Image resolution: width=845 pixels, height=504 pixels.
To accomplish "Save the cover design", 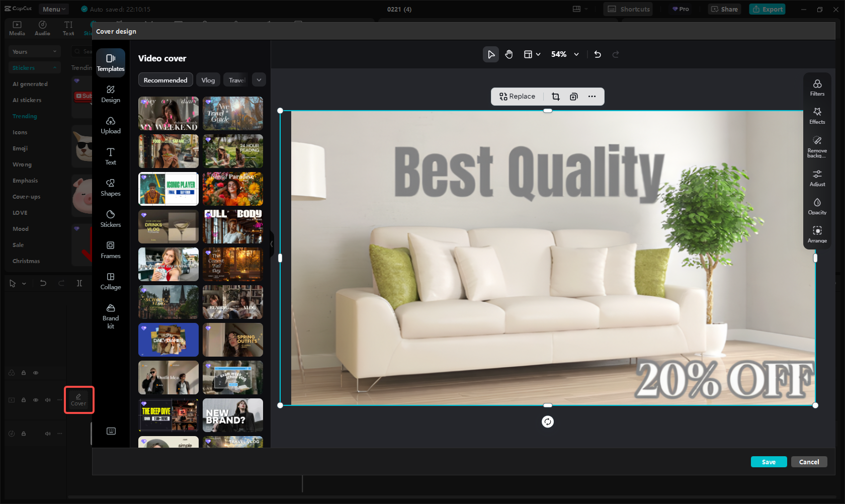I will click(769, 462).
